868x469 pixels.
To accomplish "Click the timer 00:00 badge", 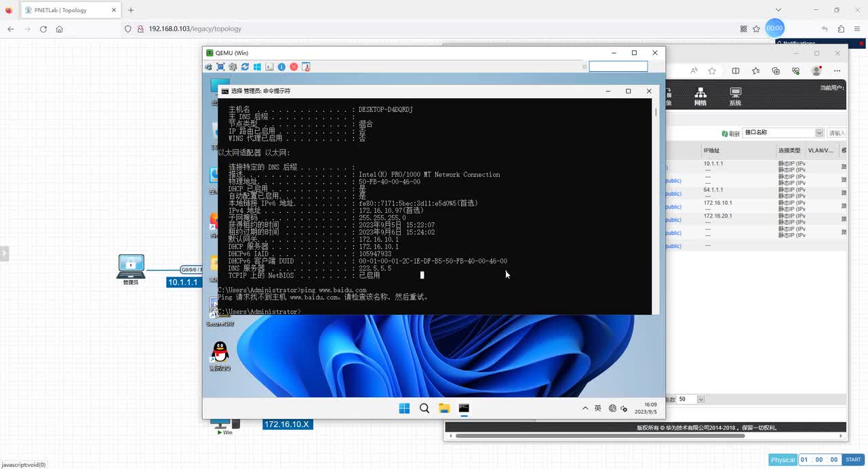I will [774, 28].
